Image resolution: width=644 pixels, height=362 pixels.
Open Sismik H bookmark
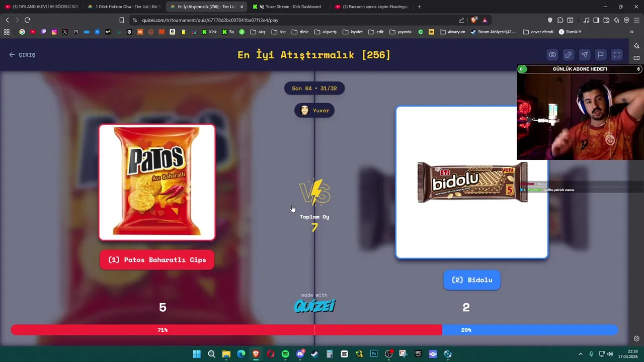coord(570,32)
